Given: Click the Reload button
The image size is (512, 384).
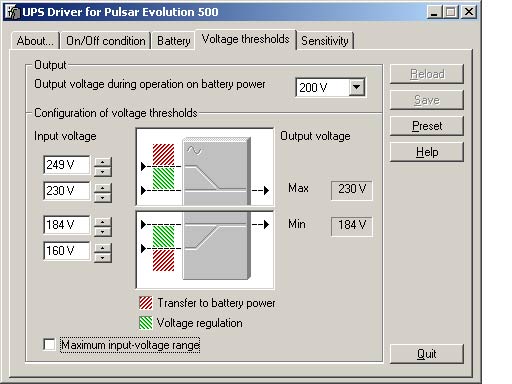Looking at the screenshot, I should [x=427, y=74].
